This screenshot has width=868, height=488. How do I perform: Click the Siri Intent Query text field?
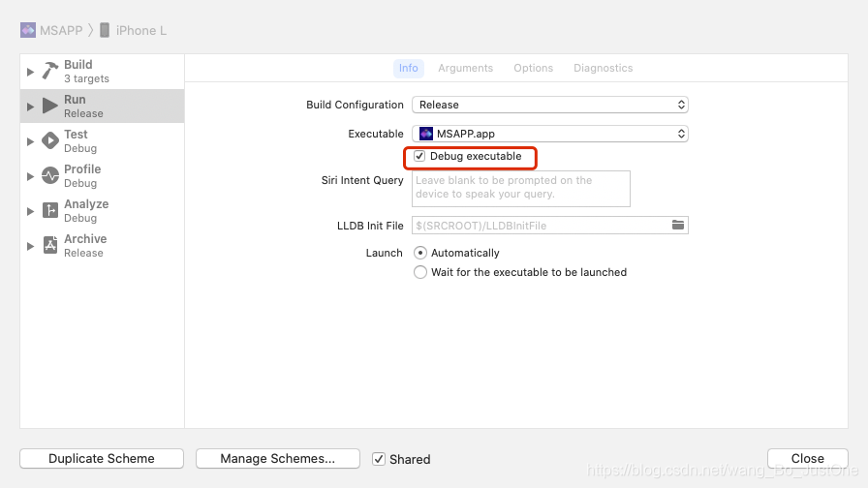tap(521, 189)
